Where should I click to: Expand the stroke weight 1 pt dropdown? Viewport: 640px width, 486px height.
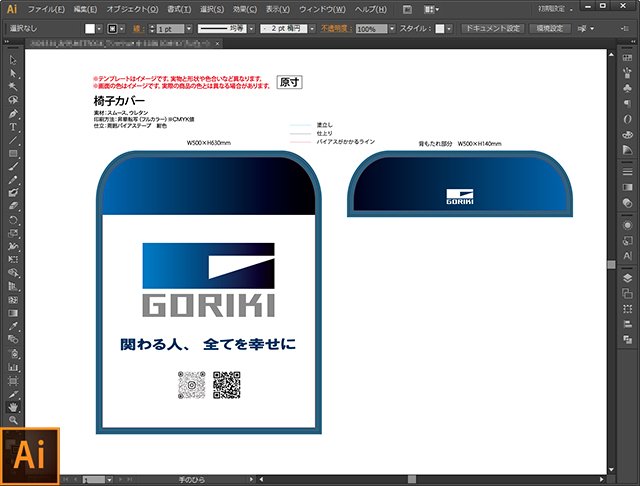191,30
